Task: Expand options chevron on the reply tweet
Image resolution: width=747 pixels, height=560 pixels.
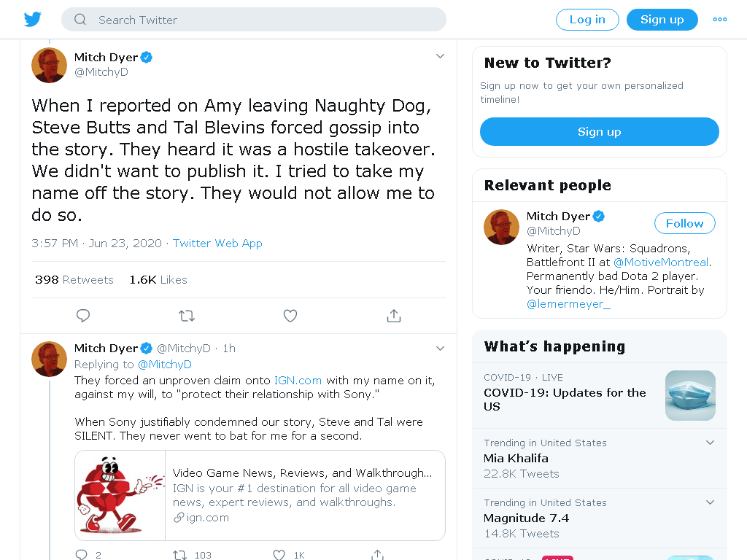Action: [x=440, y=349]
